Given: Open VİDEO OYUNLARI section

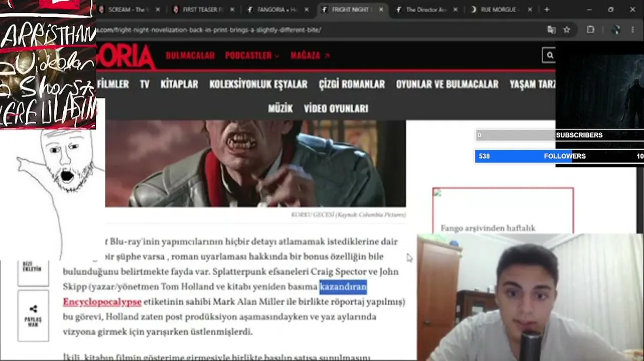Looking at the screenshot, I should pyautogui.click(x=336, y=108).
